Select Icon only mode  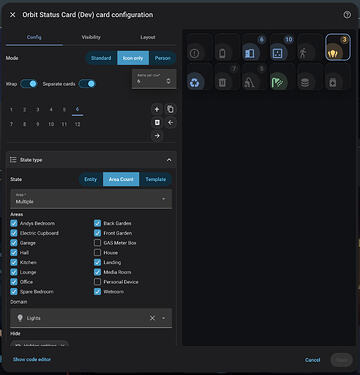(x=133, y=58)
